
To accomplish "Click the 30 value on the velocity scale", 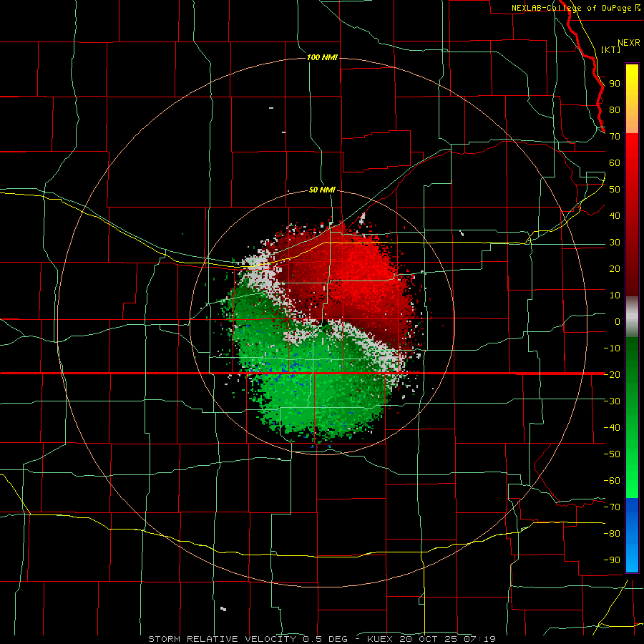I will click(615, 243).
